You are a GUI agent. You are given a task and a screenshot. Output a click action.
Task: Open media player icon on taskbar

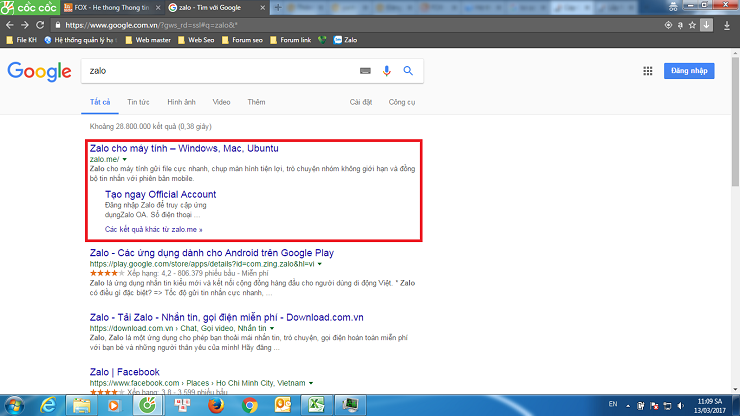click(x=114, y=406)
